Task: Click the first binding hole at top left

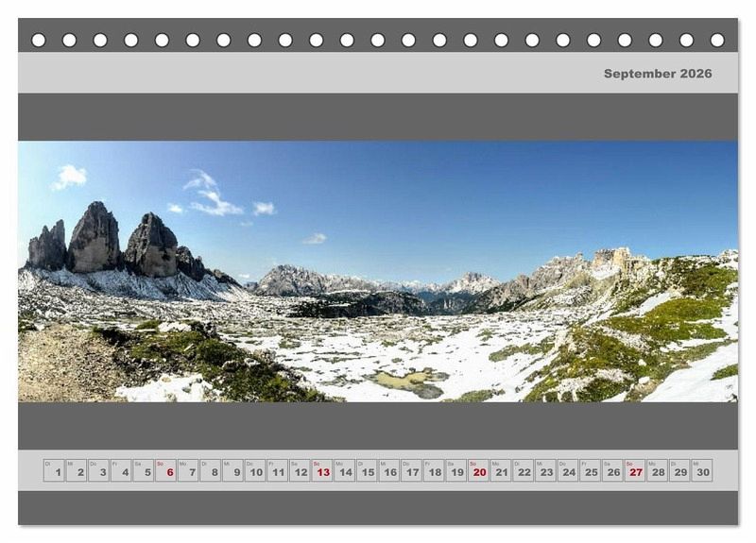Action: tap(39, 40)
